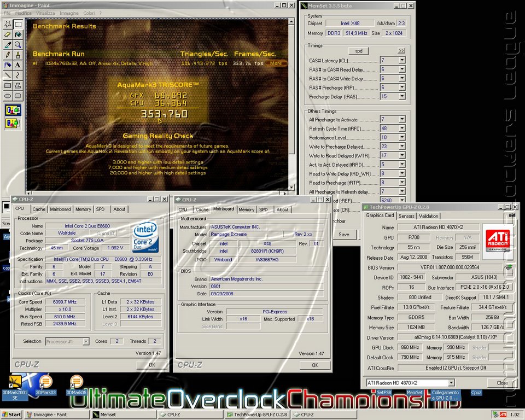Click the ATI Radeon logo in GPU-Z
Image resolution: width=525 pixels, height=420 pixels.
point(498,242)
